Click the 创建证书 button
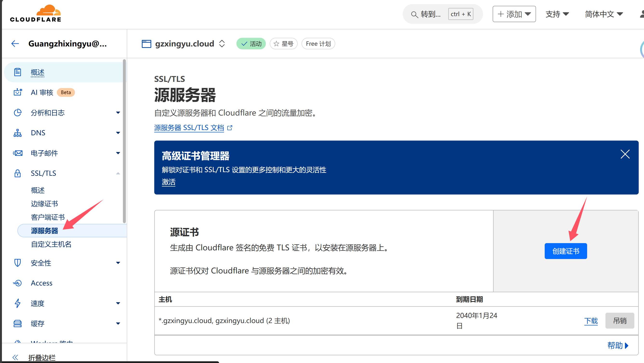Viewport: 644px width, 363px height. 565,251
